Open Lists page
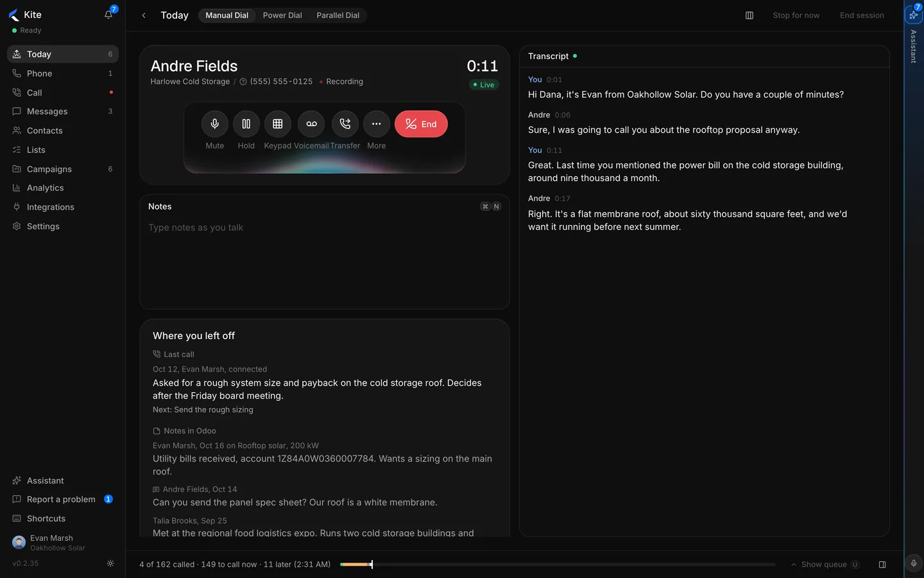 click(x=63, y=150)
